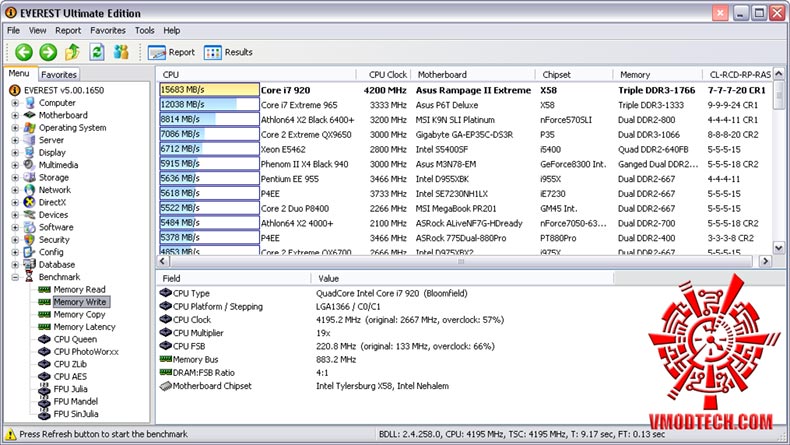This screenshot has height=445, width=790.
Task: Refresh the benchmark with the refresh icon
Action: (x=97, y=51)
